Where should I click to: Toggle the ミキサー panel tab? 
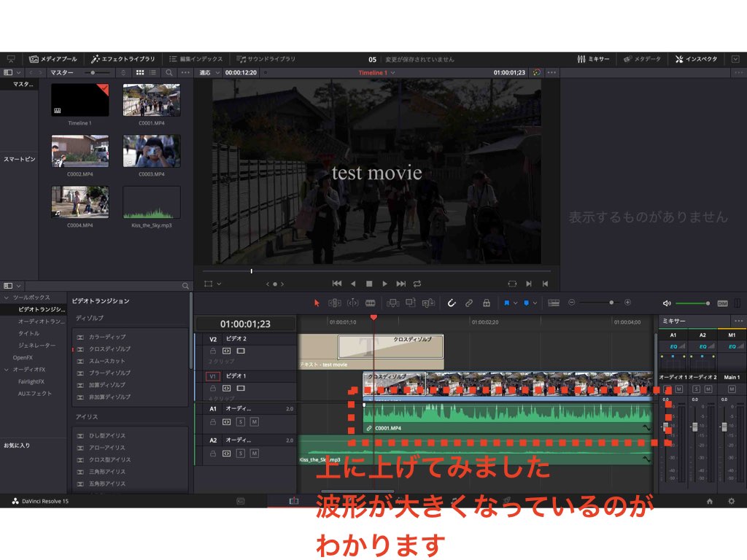(x=593, y=59)
